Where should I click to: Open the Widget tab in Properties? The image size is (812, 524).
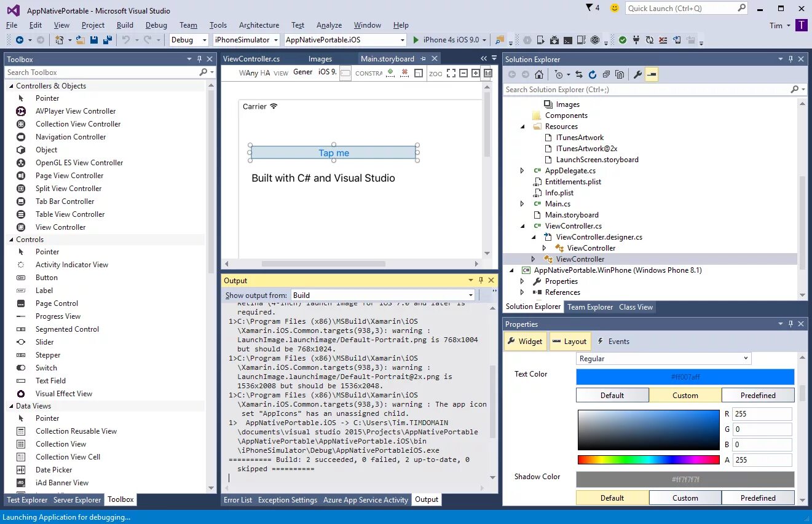click(x=524, y=342)
